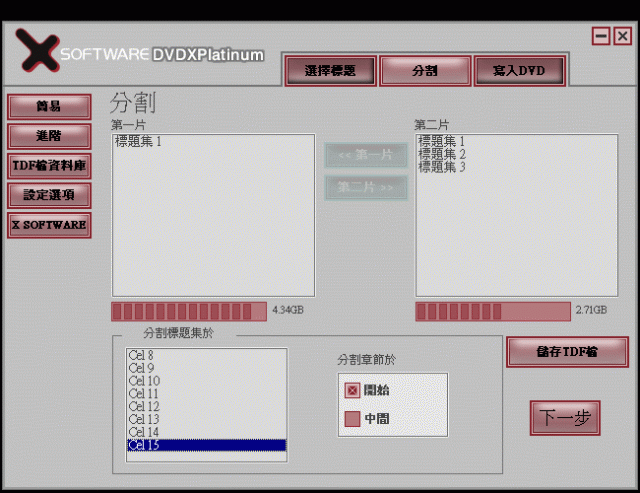Screen dimensions: 640x493
Task: Move selection with << 第一片 button
Action: pyautogui.click(x=366, y=155)
